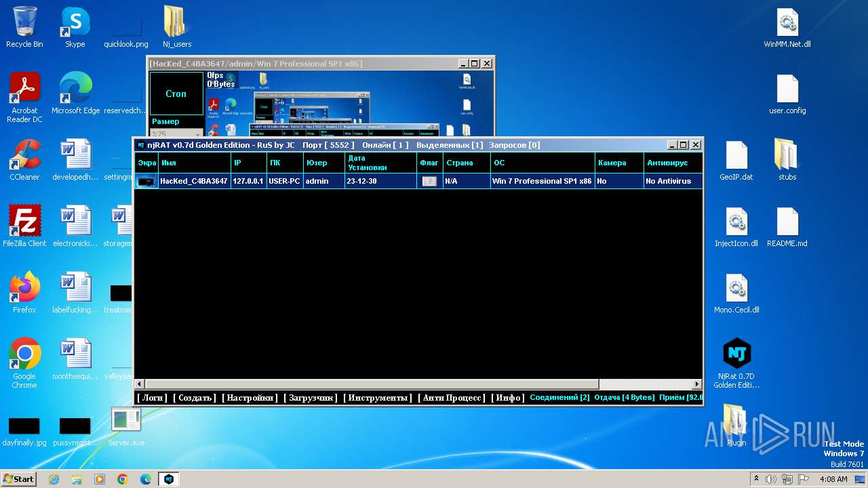Select the electroniclo document icon
The height and width of the screenshot is (488, 868).
tap(75, 226)
